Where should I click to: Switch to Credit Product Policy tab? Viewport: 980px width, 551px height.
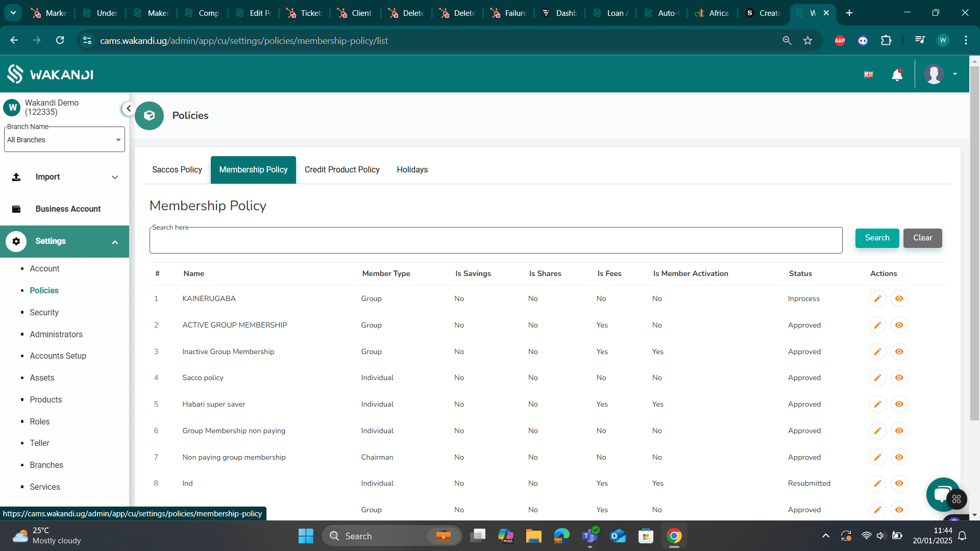tap(342, 170)
